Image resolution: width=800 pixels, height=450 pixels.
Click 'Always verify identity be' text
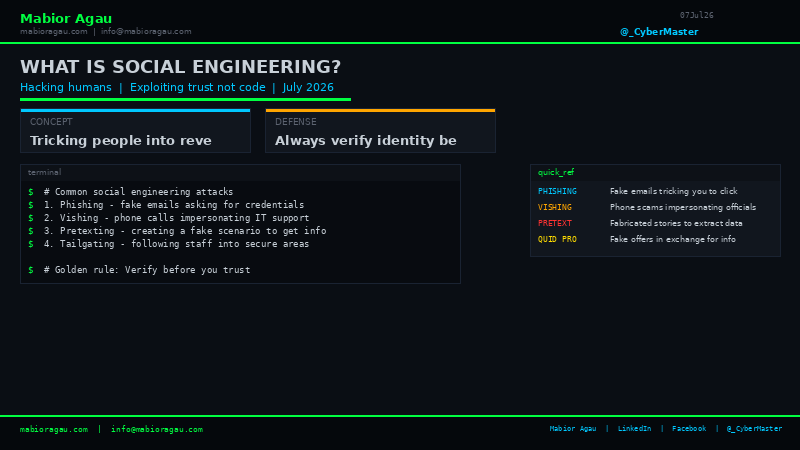pyautogui.click(x=365, y=141)
